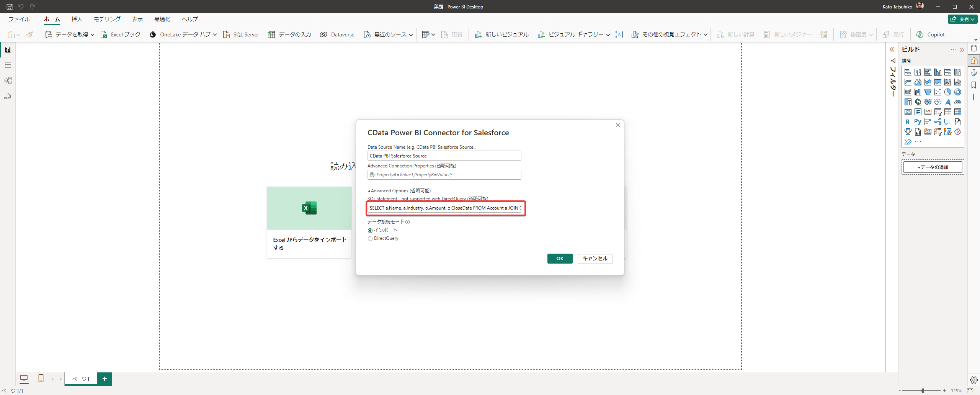Select the donut chart visual
Screen dimensions: 980x395
point(957,92)
